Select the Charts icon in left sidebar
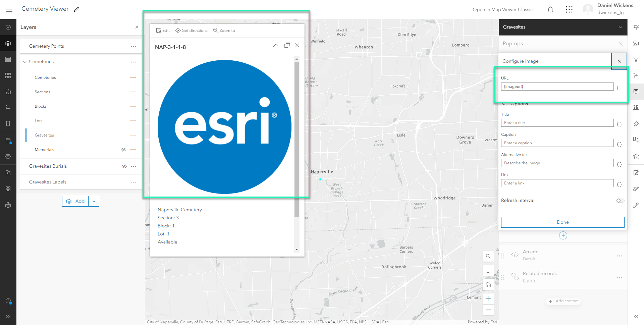Image resolution: width=644 pixels, height=325 pixels. (8, 92)
